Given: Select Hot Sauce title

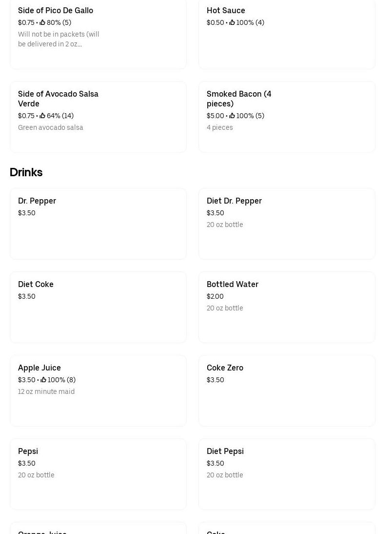Looking at the screenshot, I should [226, 10].
